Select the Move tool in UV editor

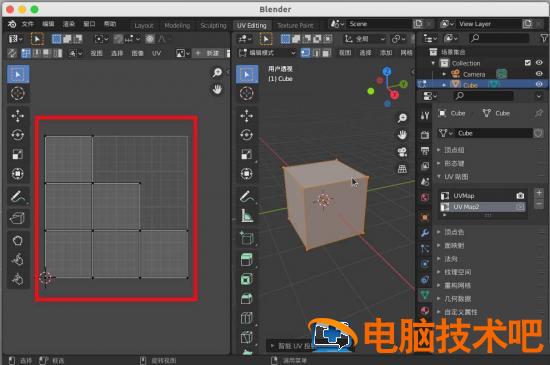[x=18, y=116]
